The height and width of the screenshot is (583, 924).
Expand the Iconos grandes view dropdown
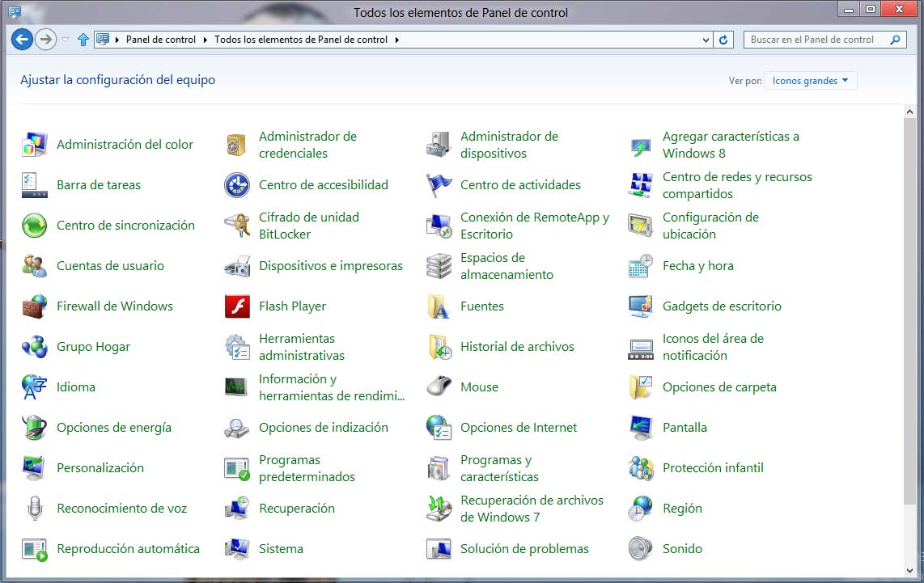(x=810, y=81)
